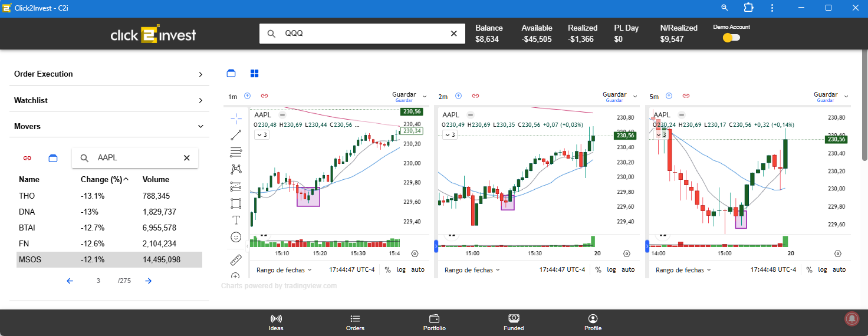
Task: Select the XABCD pattern tool
Action: [236, 169]
